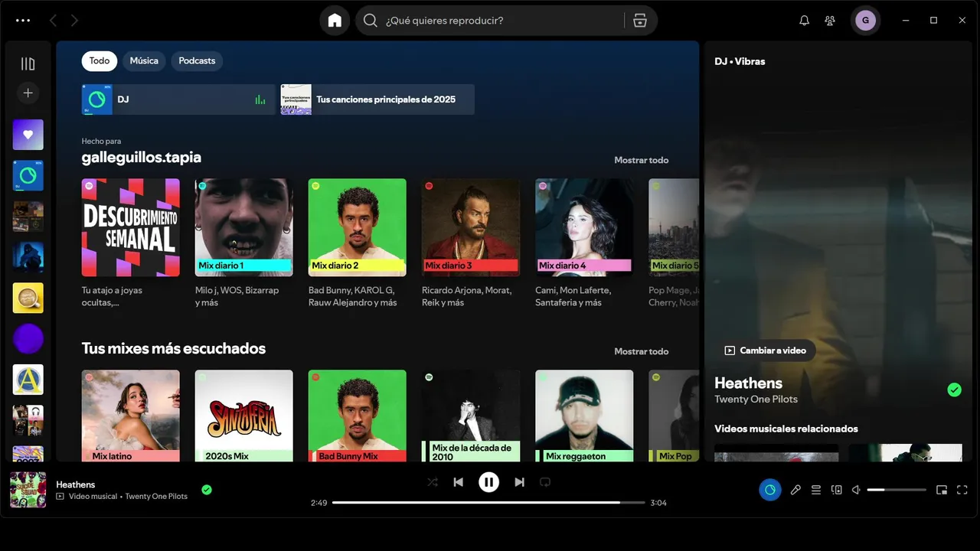Seek within the song progress bar

[488, 503]
